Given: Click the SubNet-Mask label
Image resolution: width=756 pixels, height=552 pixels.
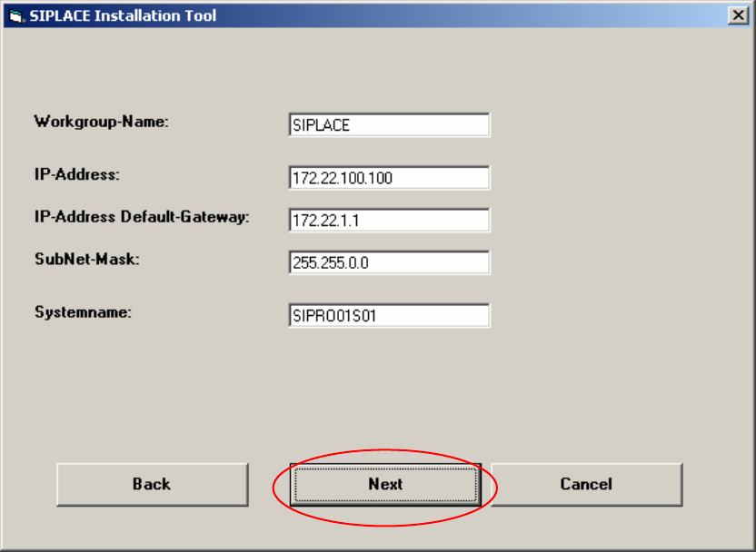Looking at the screenshot, I should point(87,259).
